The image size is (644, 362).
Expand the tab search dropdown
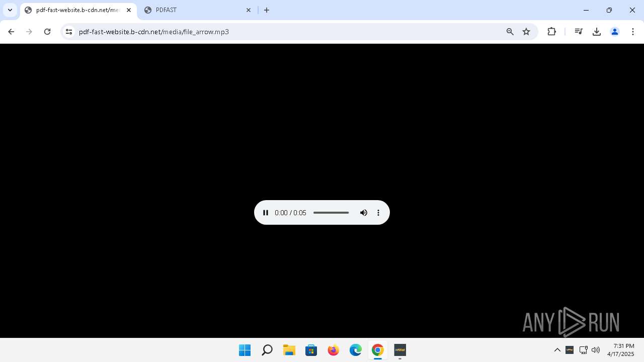10,10
